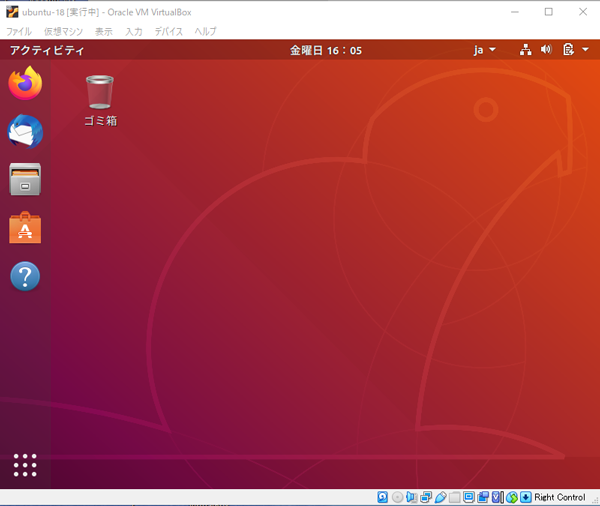Close the VirtualBox window

(x=583, y=12)
